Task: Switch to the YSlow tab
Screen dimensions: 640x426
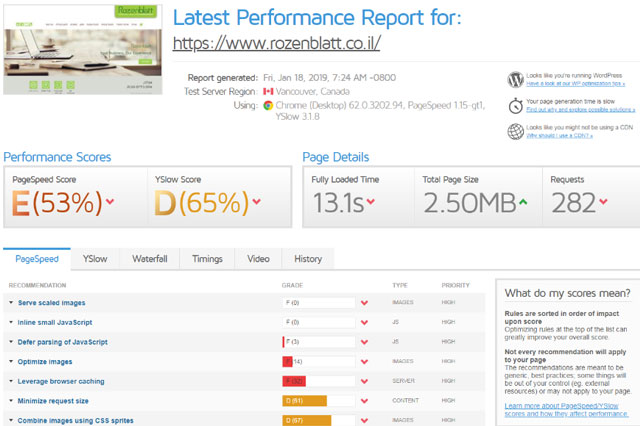Action: 95,259
